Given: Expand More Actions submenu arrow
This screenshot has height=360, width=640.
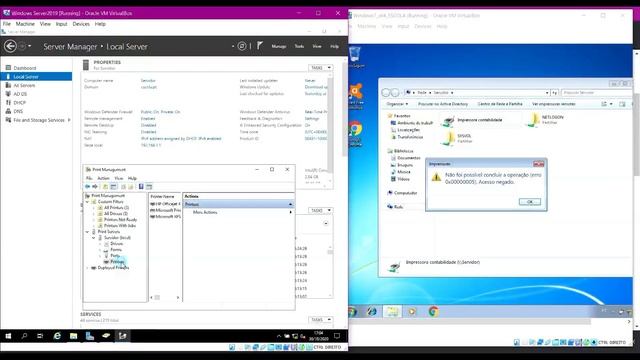Looking at the screenshot, I should (x=290, y=212).
